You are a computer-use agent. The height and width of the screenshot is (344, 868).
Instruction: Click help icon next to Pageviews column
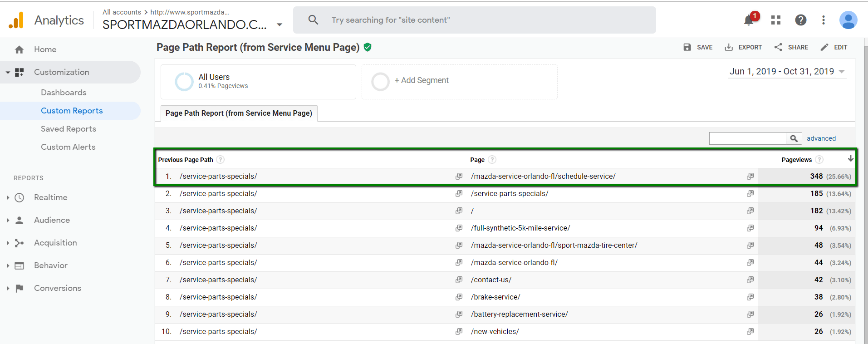tap(819, 160)
